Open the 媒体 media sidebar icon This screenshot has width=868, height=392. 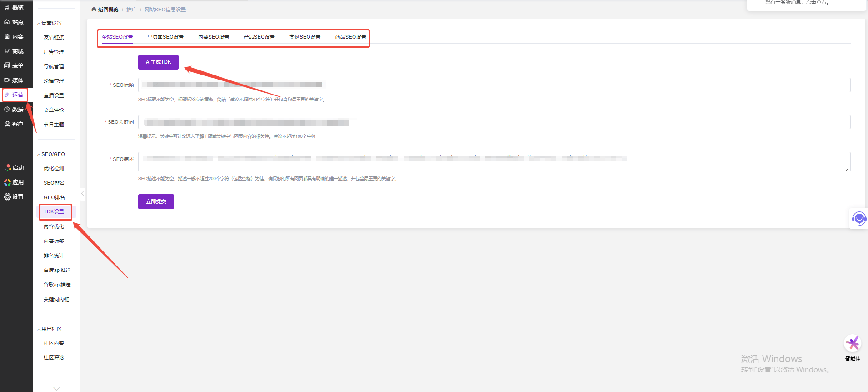point(7,80)
